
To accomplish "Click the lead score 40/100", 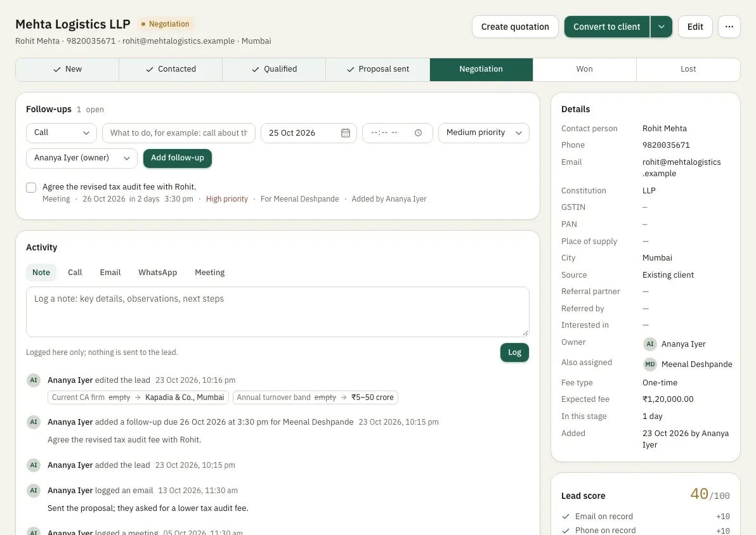I will point(710,494).
